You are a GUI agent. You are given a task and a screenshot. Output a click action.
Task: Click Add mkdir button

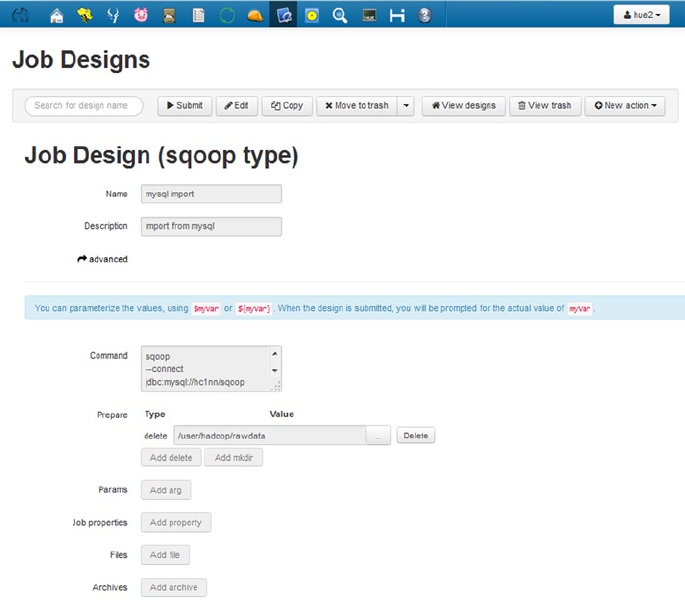[234, 457]
